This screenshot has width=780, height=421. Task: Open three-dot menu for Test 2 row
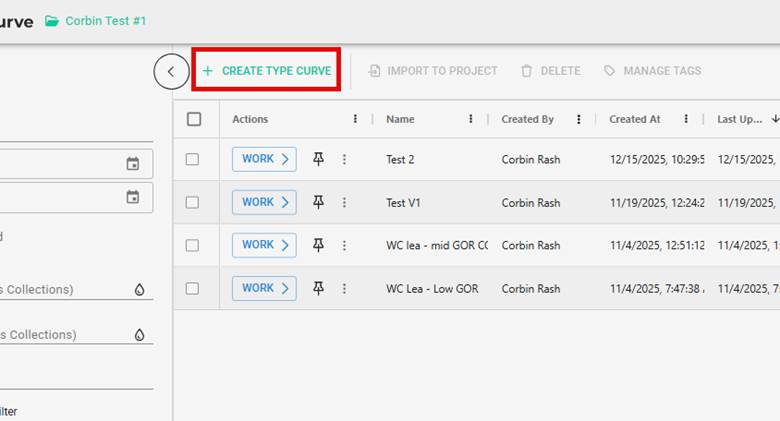[344, 159]
